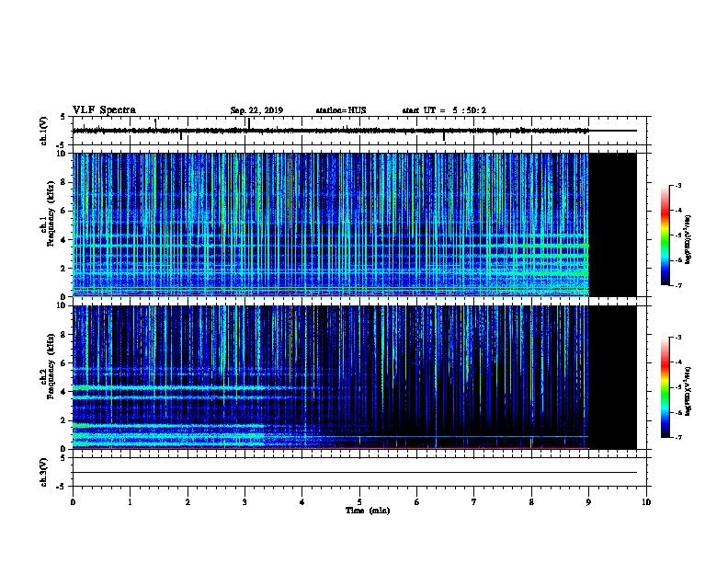Click the log(PSD) label beside ch.2 color bar
The image size is (728, 563).
point(688,391)
